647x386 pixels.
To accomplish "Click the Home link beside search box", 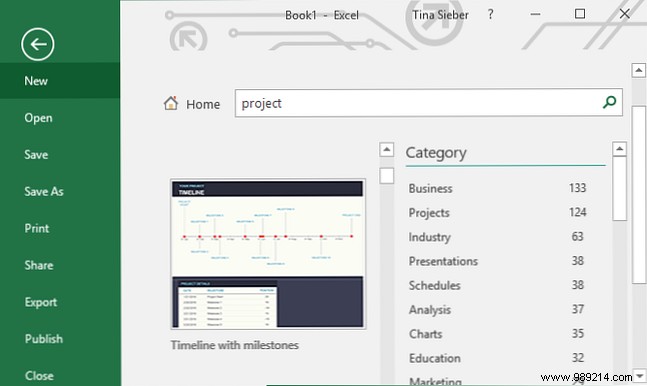I will coord(203,104).
